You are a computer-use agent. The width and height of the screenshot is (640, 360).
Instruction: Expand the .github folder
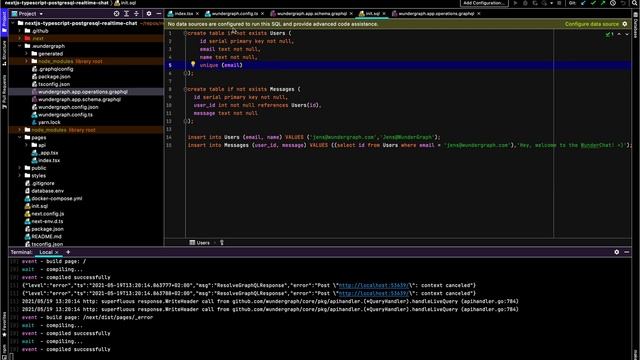[20, 31]
